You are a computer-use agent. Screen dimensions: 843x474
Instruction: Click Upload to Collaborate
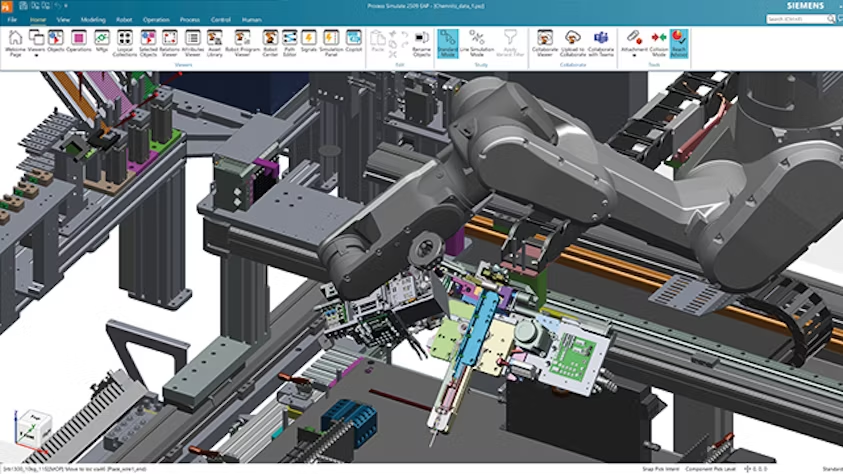574,41
